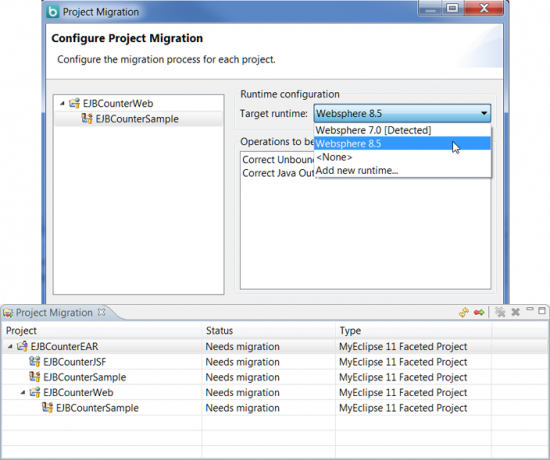Image resolution: width=550 pixels, height=460 pixels.
Task: Click the Project Migration tab icon
Action: tap(8, 313)
